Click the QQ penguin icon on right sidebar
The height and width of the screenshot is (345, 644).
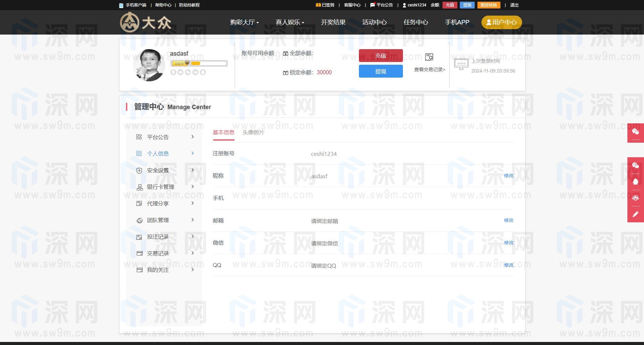click(635, 182)
